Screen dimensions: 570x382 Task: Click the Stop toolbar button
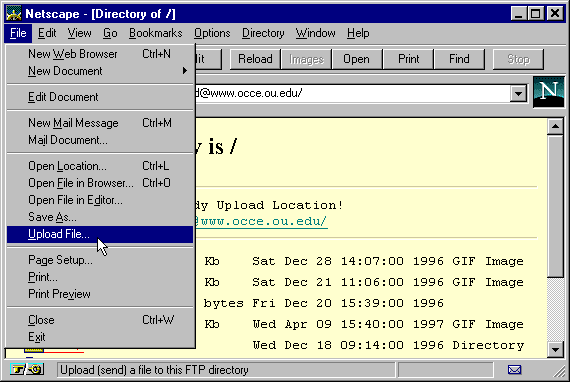(x=518, y=59)
